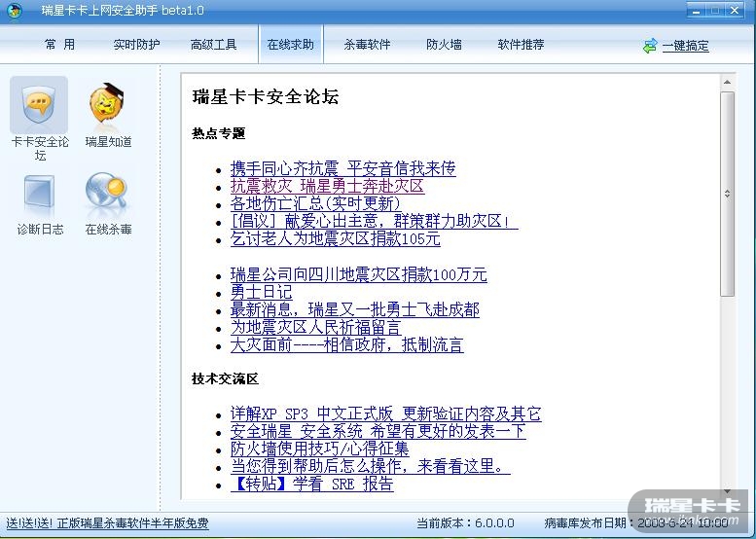756x539 pixels.
Task: Click the 瑞星卡卡安全论坛 page heading
Action: click(x=266, y=96)
